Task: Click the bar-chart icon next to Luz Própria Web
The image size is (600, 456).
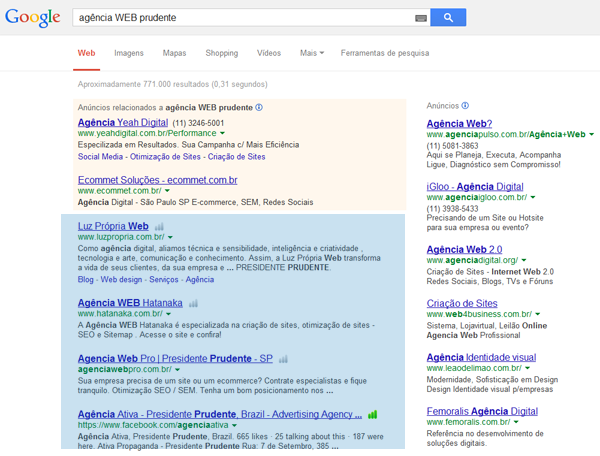Action: (159, 226)
